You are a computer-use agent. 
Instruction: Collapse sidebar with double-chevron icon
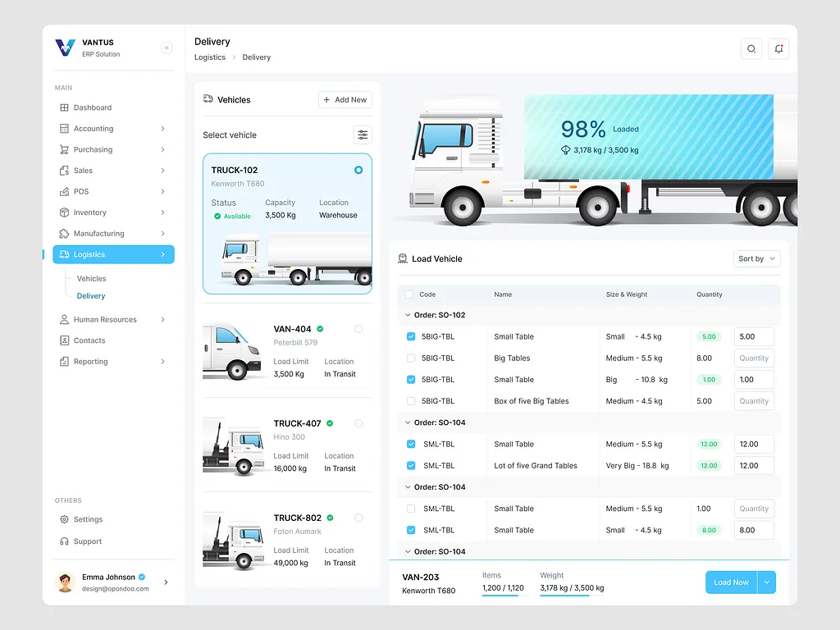coord(167,48)
